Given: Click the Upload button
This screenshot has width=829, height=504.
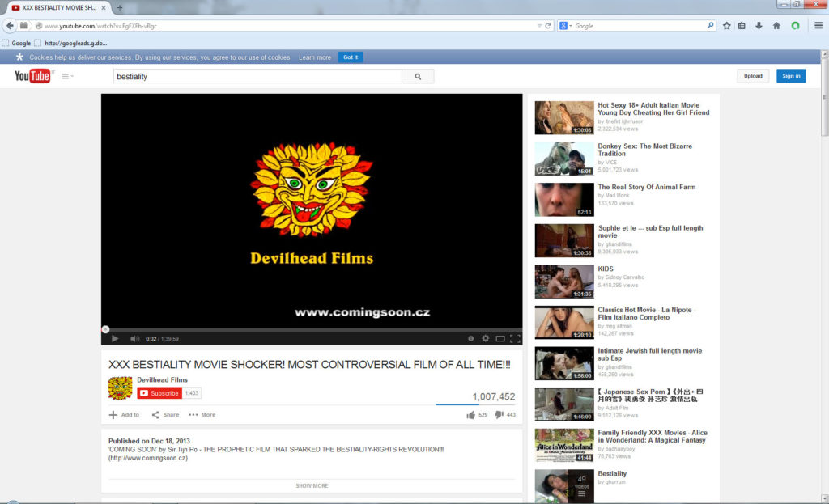Looking at the screenshot, I should pyautogui.click(x=753, y=76).
